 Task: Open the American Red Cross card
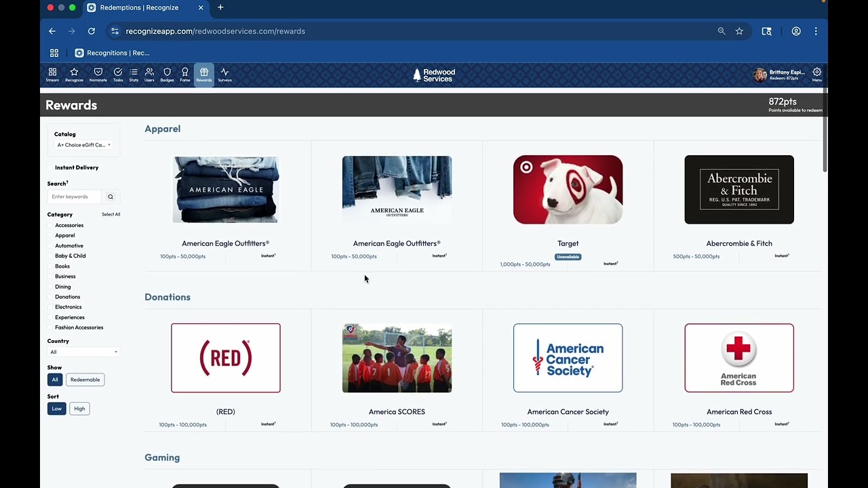[739, 358]
